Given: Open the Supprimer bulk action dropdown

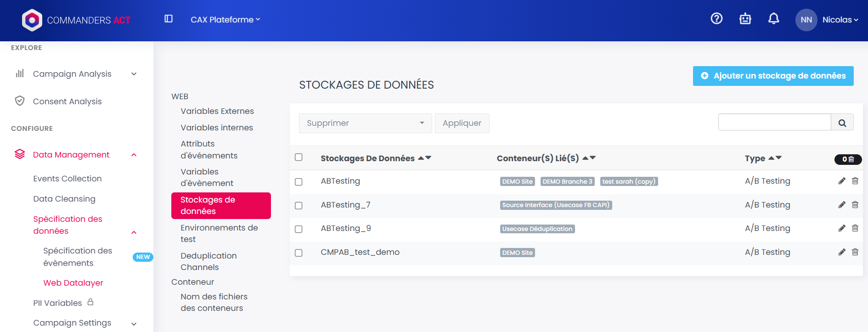Looking at the screenshot, I should tap(365, 123).
